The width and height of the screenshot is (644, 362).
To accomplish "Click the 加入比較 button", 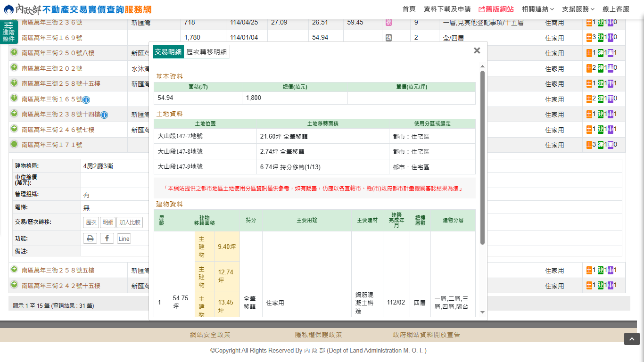I will pos(130,223).
